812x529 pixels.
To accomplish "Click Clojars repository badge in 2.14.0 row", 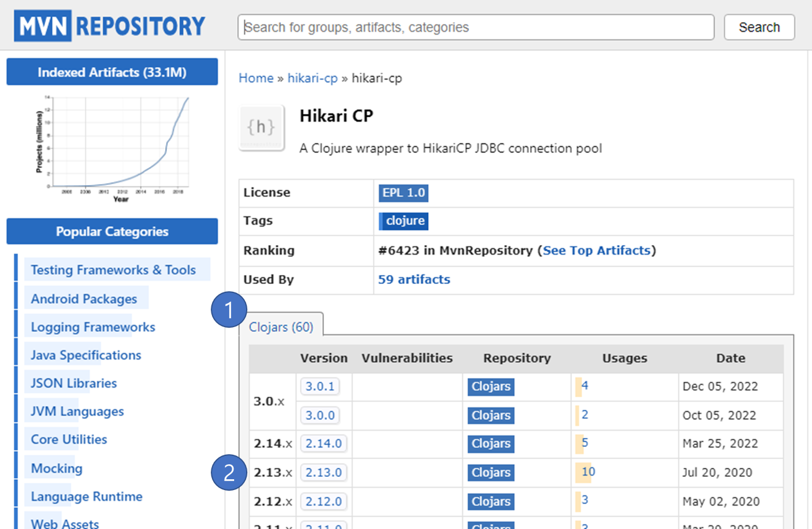I will click(491, 444).
